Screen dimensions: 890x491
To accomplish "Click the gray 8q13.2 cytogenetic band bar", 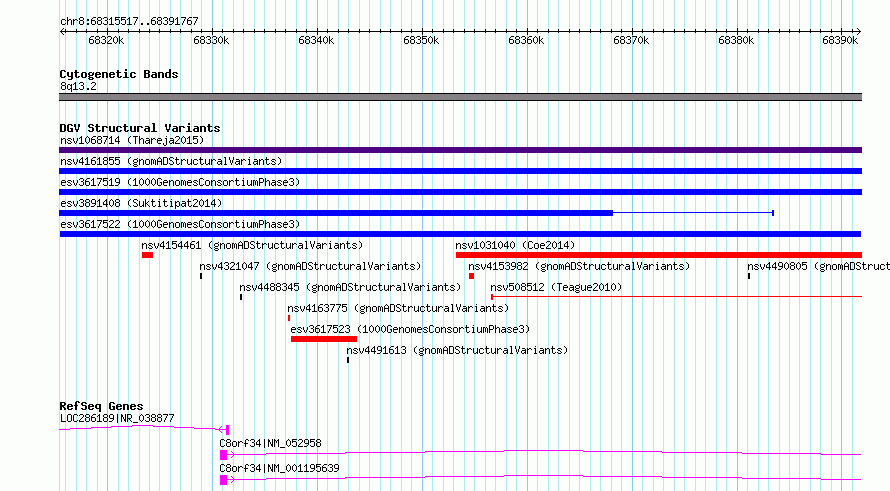I will (x=460, y=97).
